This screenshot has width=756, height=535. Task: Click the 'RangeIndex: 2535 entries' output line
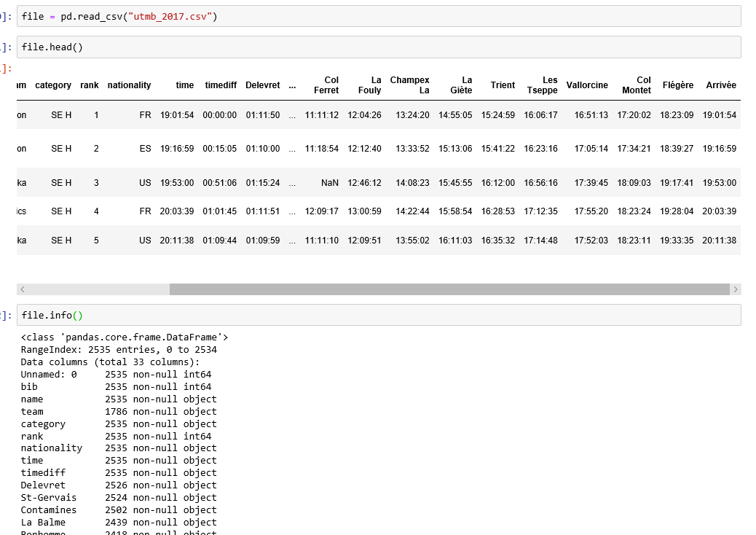(119, 350)
